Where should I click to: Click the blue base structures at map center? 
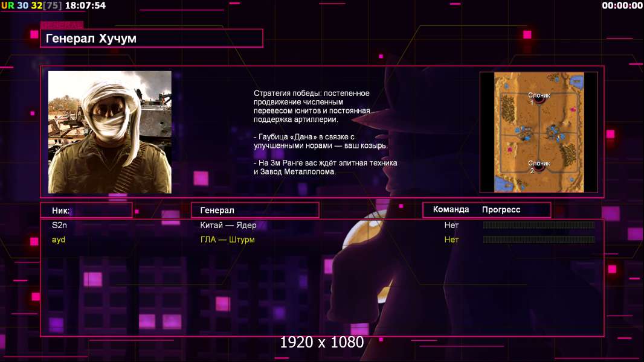(539, 133)
